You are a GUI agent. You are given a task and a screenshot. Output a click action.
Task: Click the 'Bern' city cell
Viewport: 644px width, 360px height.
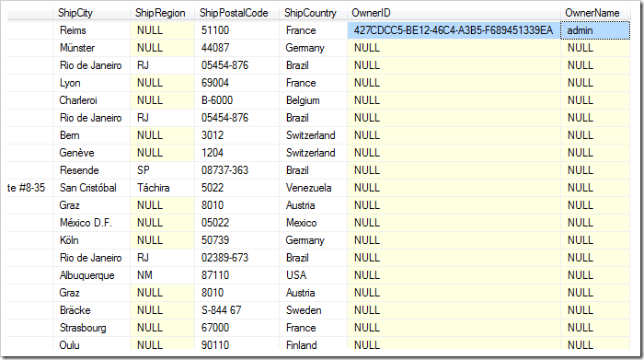tap(91, 135)
